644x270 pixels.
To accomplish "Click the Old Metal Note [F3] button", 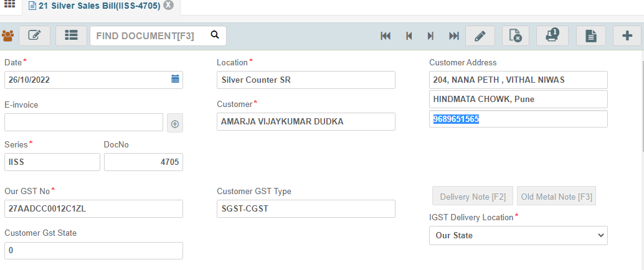I will [x=557, y=196].
